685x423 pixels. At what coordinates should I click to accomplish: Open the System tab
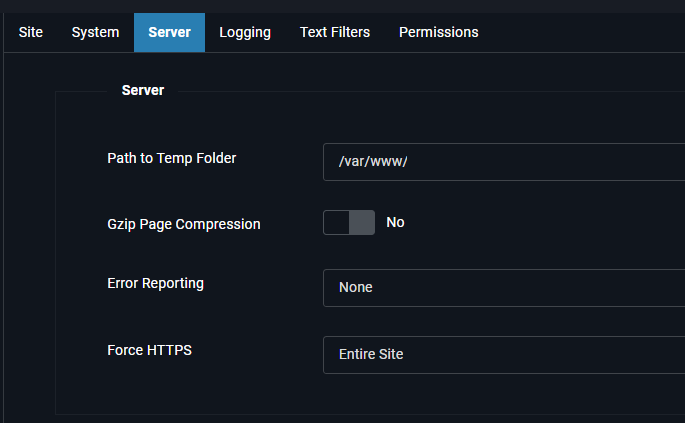click(95, 32)
